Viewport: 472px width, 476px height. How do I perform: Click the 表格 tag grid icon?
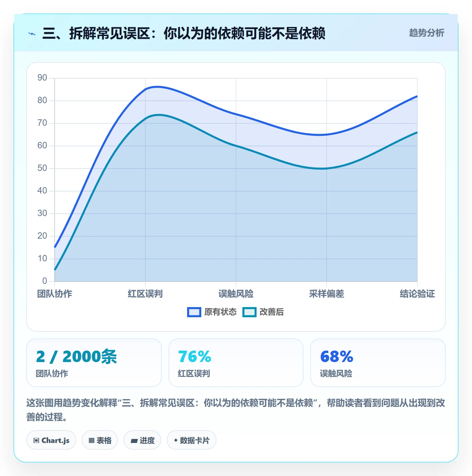pos(91,440)
